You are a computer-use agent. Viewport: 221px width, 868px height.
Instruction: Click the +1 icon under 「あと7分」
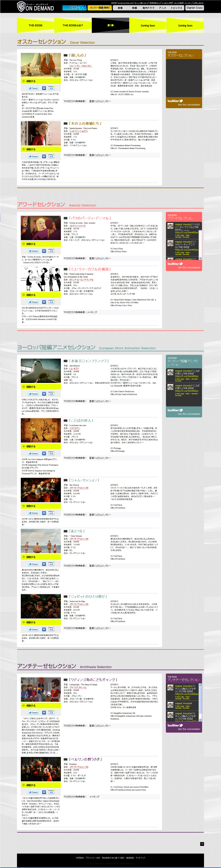(51, 564)
